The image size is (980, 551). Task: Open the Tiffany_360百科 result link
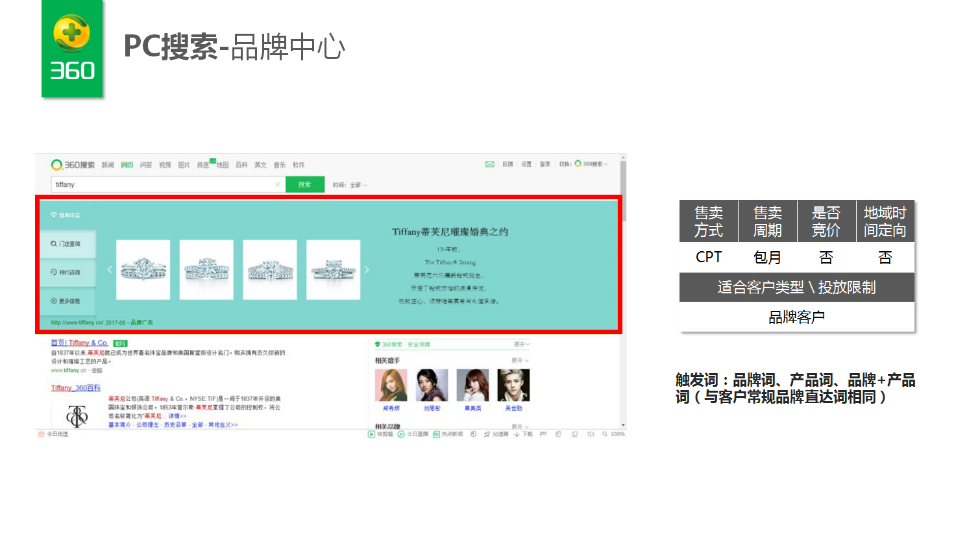coord(76,388)
